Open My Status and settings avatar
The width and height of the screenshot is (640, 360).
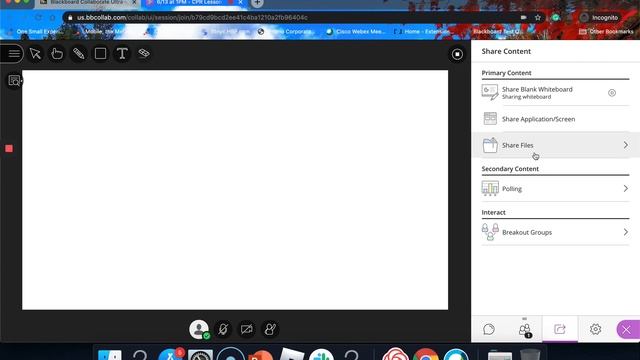(199, 329)
